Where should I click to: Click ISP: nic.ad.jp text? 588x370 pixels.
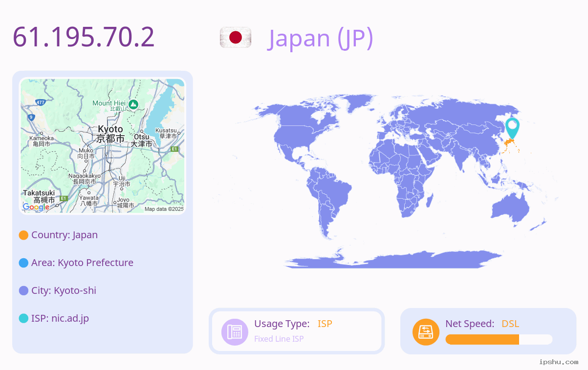(x=60, y=318)
